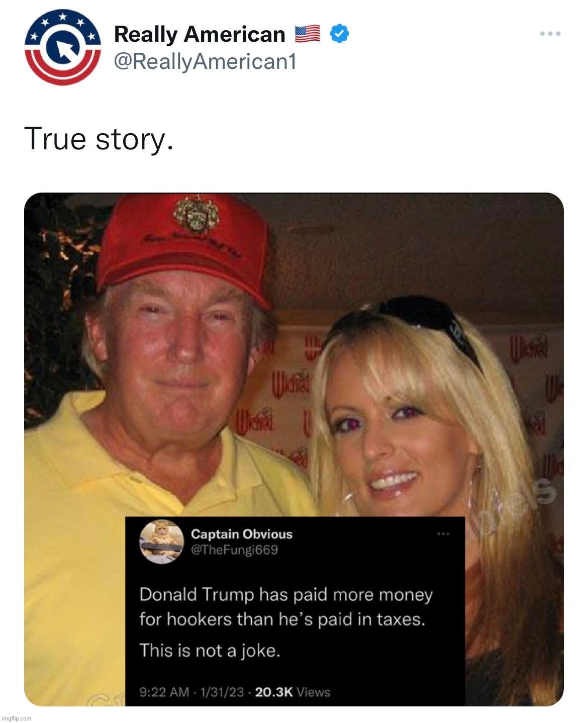The width and height of the screenshot is (588, 723).
Task: Click the Really American display name
Action: [x=200, y=34]
